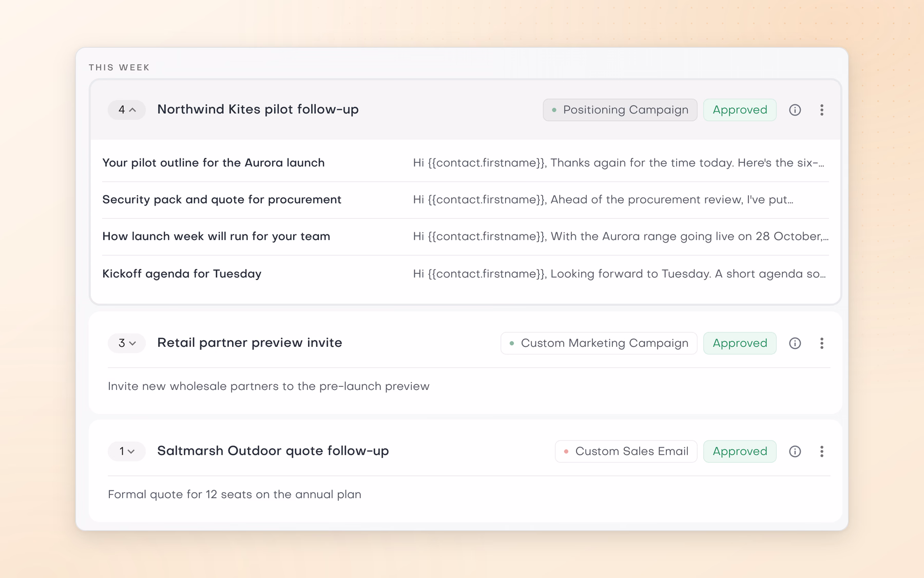This screenshot has height=578, width=924.
Task: Select the Saltmarsh Outdoor quote follow-up title
Action: (273, 451)
